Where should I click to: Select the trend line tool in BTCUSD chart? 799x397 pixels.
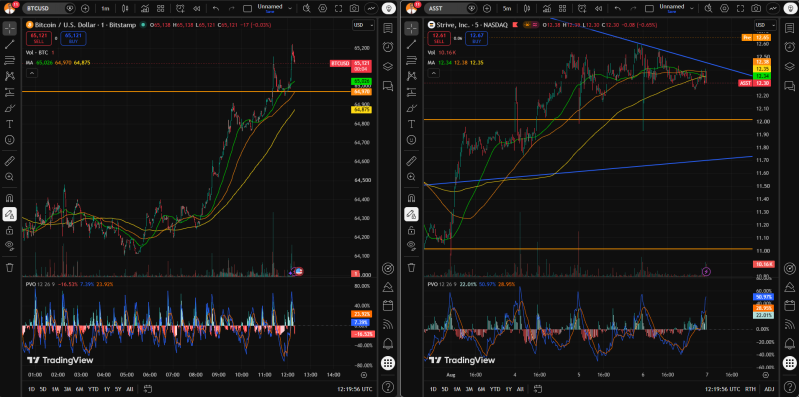9,44
